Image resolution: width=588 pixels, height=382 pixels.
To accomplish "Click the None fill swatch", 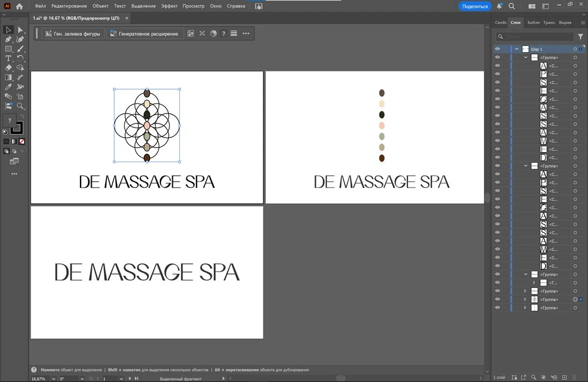I will [x=22, y=142].
